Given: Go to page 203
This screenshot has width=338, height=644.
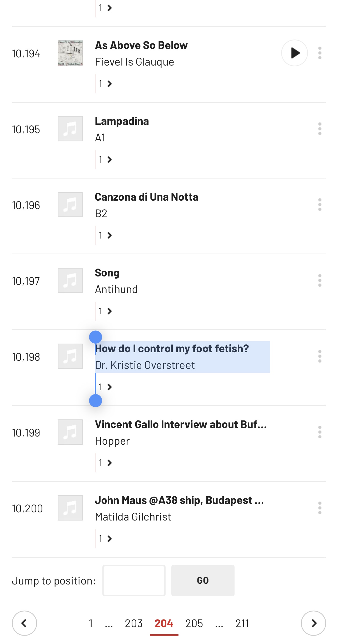Looking at the screenshot, I should [133, 623].
